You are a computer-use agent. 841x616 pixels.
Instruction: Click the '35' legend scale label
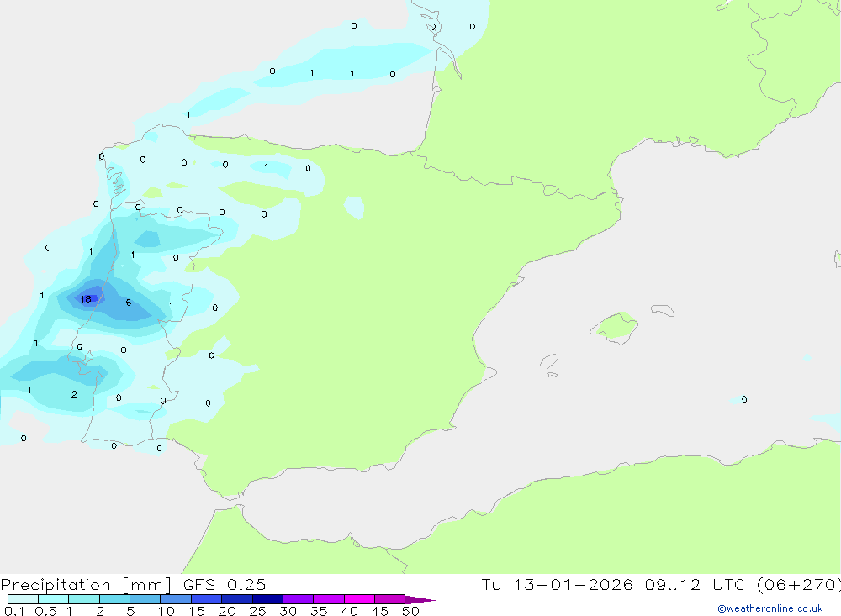319,611
